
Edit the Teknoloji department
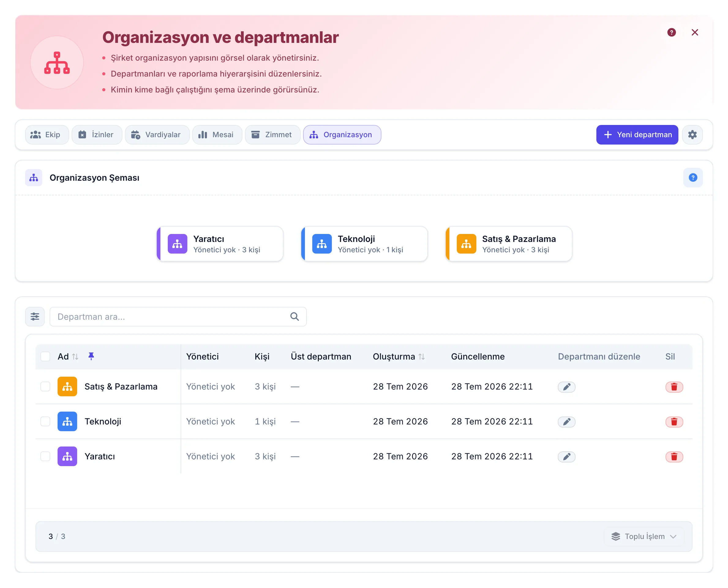(x=566, y=421)
